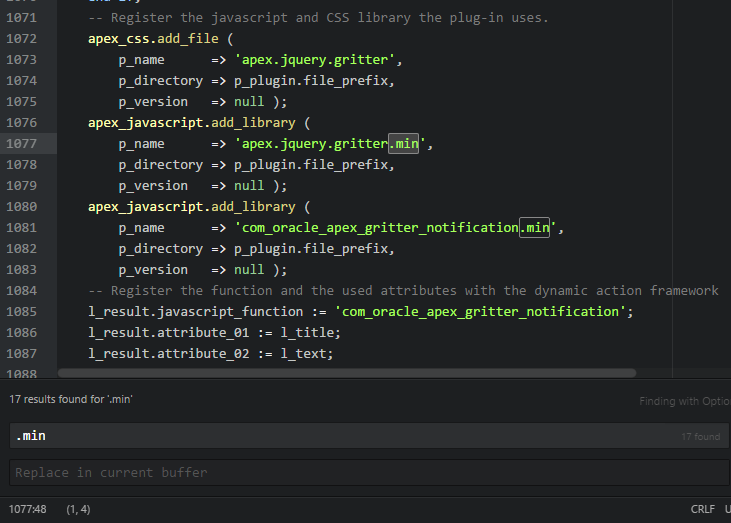Click the comment on line 1084
Viewport: 731px width, 523px height.
coord(403,290)
